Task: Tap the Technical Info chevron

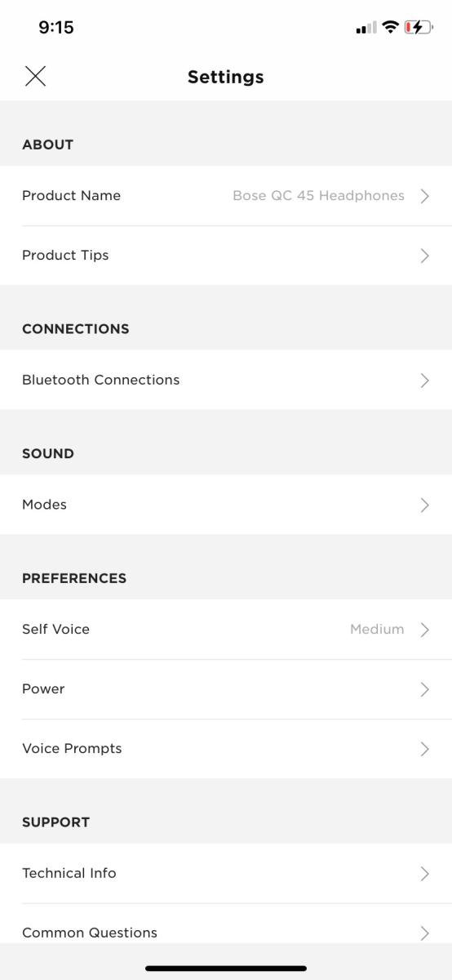Action: click(x=424, y=874)
